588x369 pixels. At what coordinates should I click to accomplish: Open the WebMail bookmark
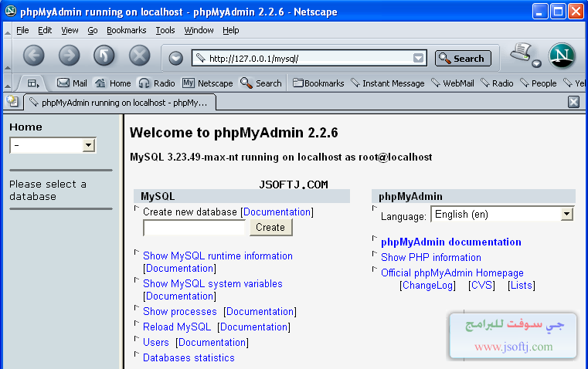pyautogui.click(x=452, y=83)
